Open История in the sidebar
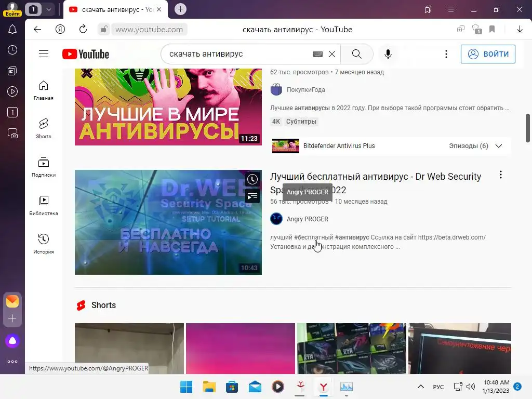The width and height of the screenshot is (532, 399). [44, 244]
